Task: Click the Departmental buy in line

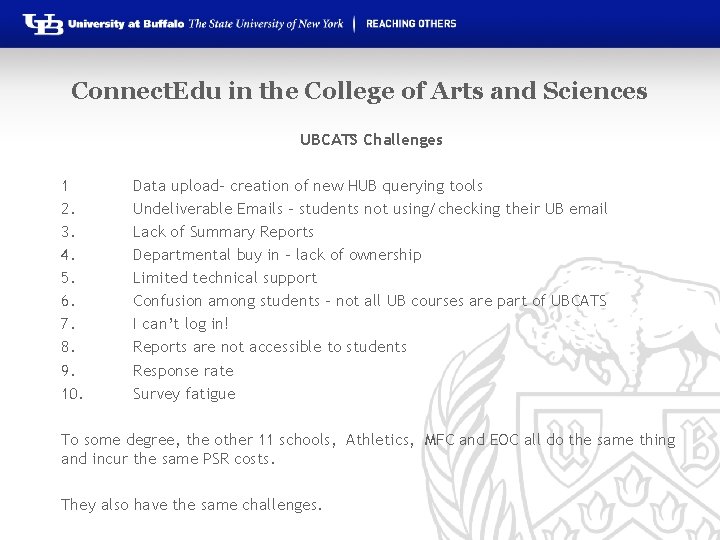Action: tap(277, 255)
